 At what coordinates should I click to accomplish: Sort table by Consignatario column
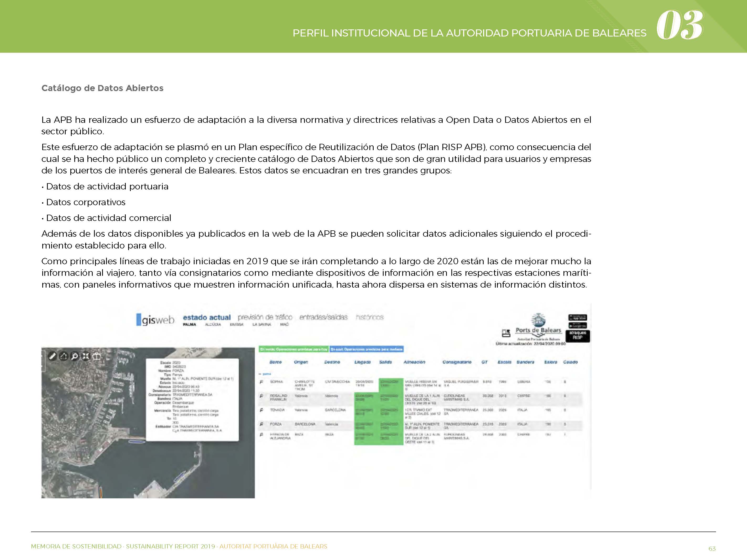click(x=457, y=362)
